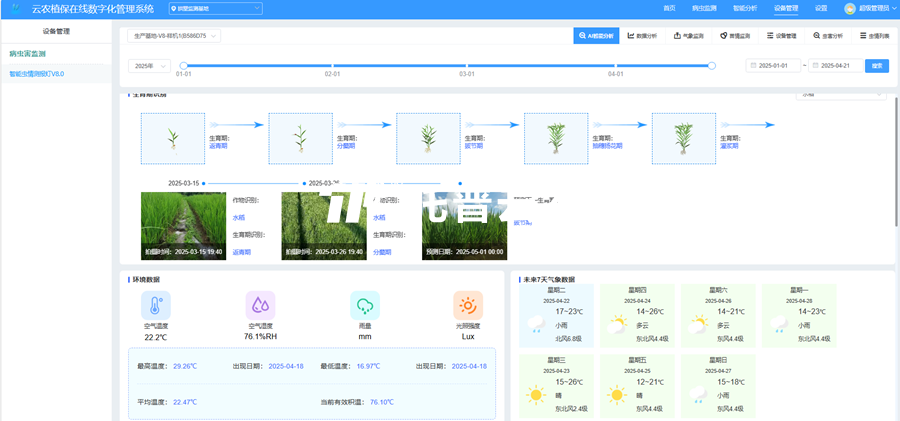Image resolution: width=900 pixels, height=421 pixels.
Task: Open 设置 in top navigation
Action: coord(821,9)
